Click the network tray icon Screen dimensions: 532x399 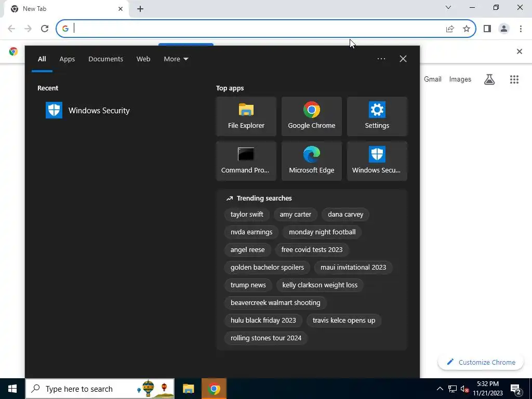(x=453, y=389)
